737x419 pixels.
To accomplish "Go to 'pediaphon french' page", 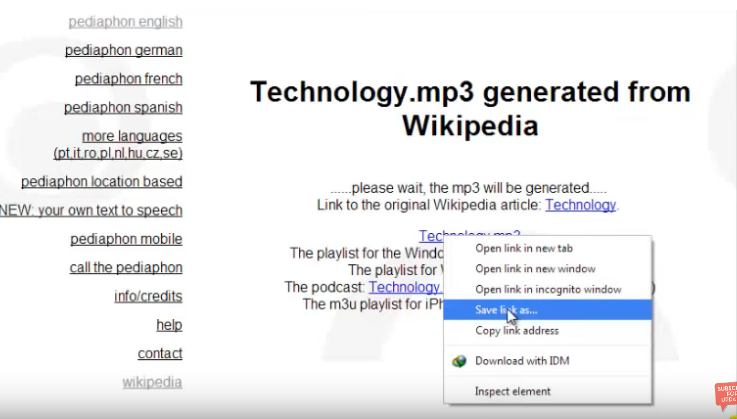I will click(128, 79).
